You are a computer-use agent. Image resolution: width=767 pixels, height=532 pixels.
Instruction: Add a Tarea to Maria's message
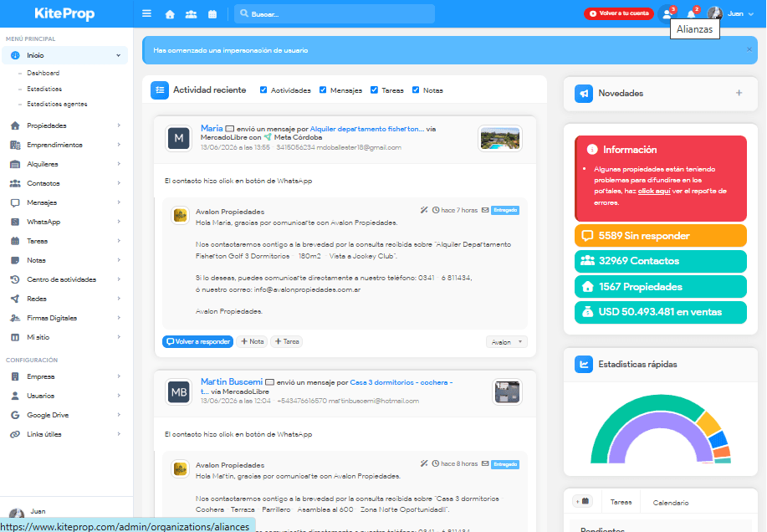click(x=287, y=342)
